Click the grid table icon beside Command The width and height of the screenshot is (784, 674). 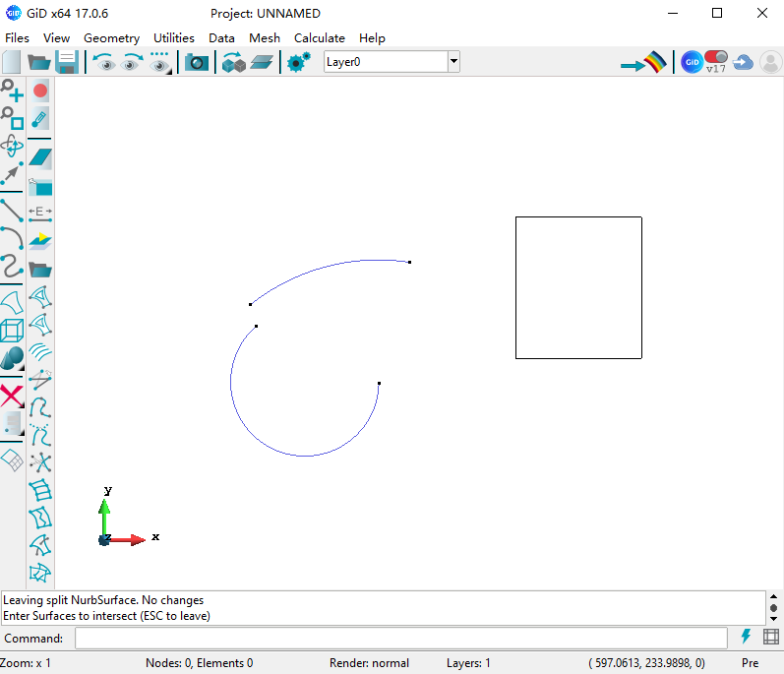[x=771, y=637]
